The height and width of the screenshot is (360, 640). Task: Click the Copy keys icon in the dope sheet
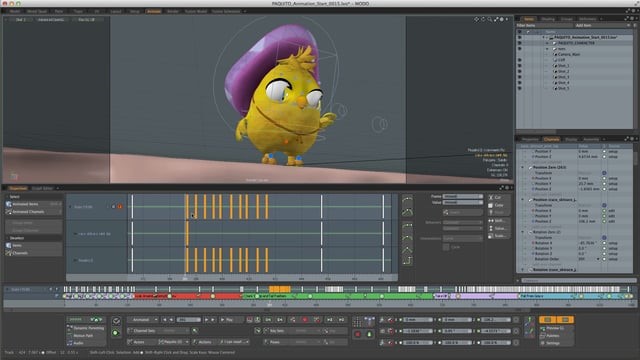[x=491, y=205]
